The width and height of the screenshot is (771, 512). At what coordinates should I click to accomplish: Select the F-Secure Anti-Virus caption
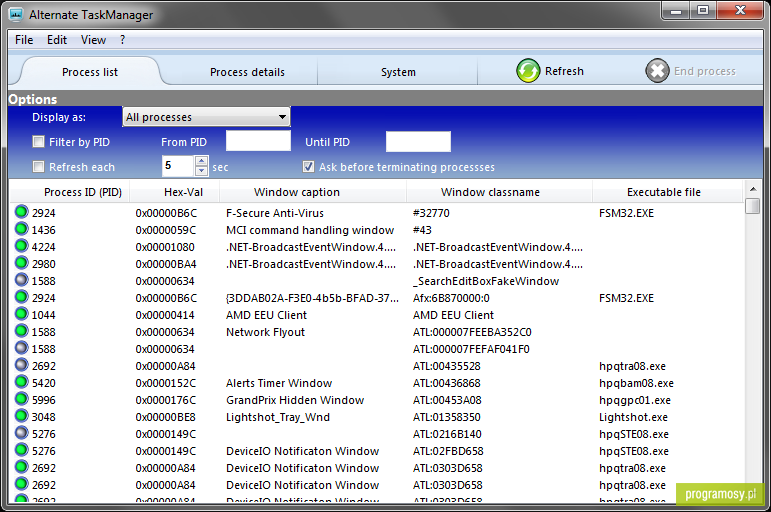pos(275,213)
